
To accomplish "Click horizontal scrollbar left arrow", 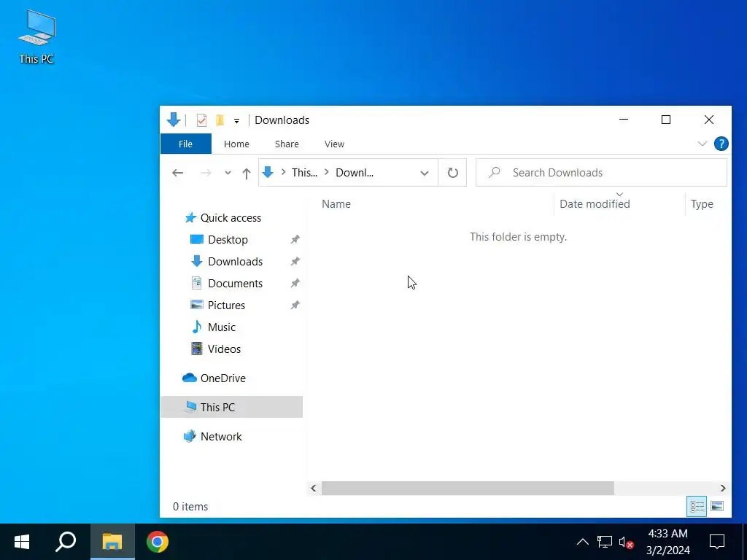I will (x=314, y=488).
